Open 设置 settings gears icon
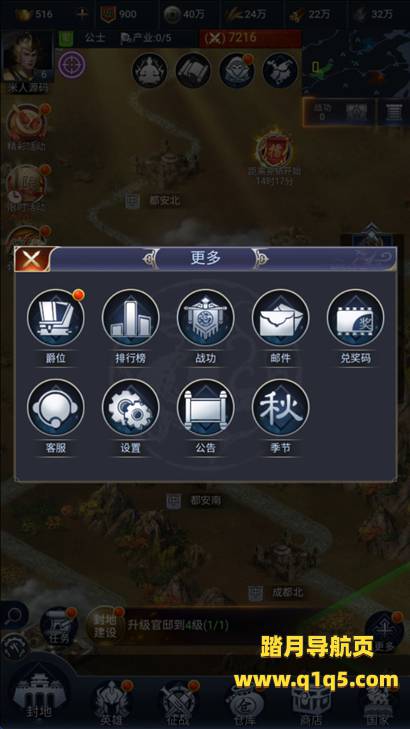 (x=131, y=408)
